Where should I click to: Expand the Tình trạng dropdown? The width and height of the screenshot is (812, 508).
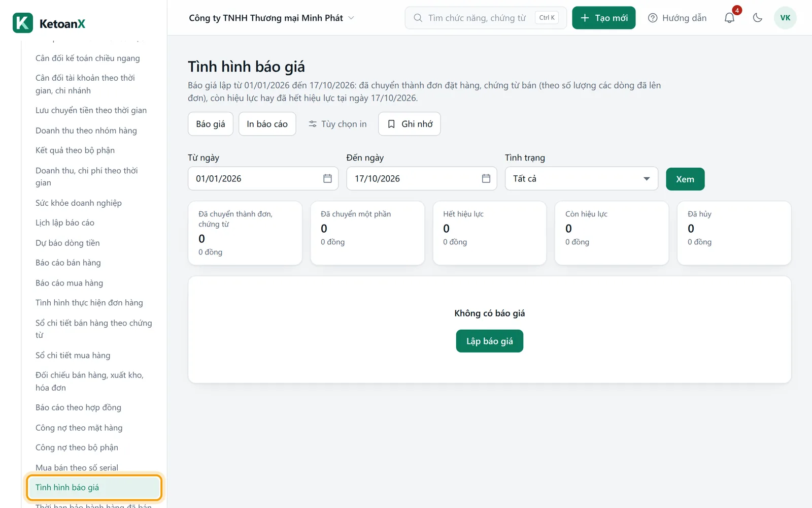click(582, 179)
